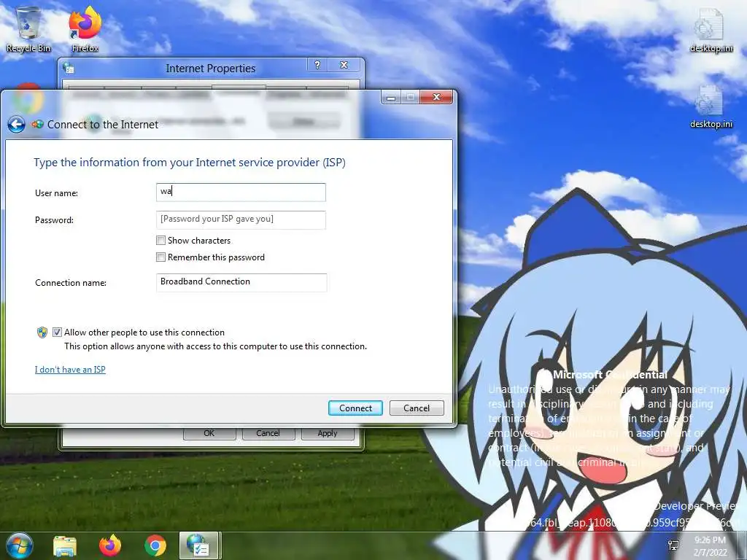The width and height of the screenshot is (747, 560).
Task: Switch to the Internet Properties taskbar item
Action: click(x=198, y=545)
